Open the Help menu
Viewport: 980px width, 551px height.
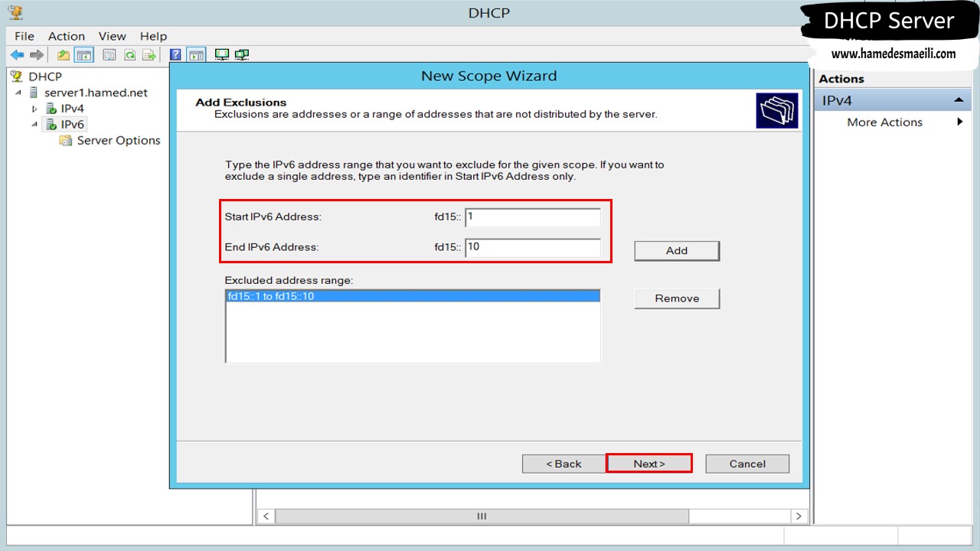(153, 36)
